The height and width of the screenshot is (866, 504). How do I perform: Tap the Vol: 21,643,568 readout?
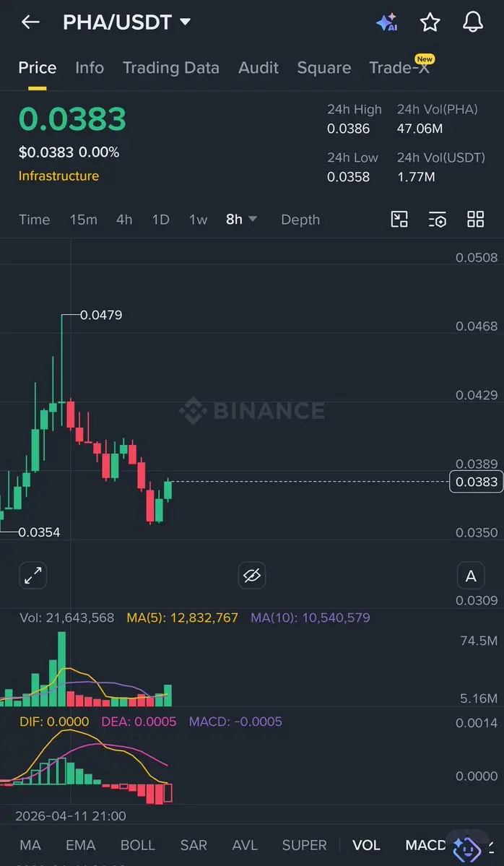coord(67,618)
